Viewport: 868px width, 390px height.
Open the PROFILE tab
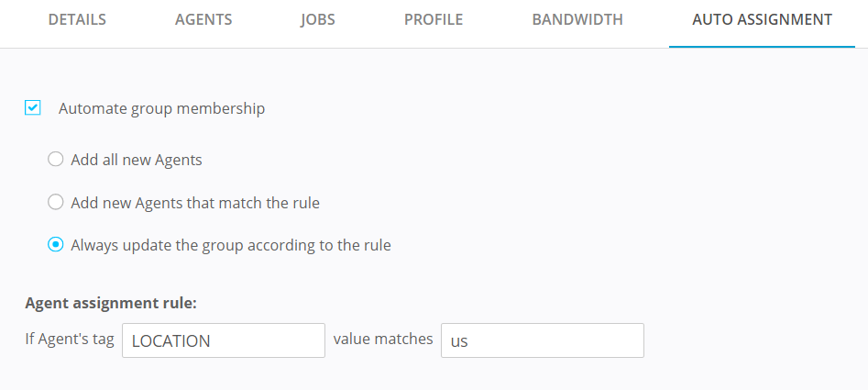(434, 19)
